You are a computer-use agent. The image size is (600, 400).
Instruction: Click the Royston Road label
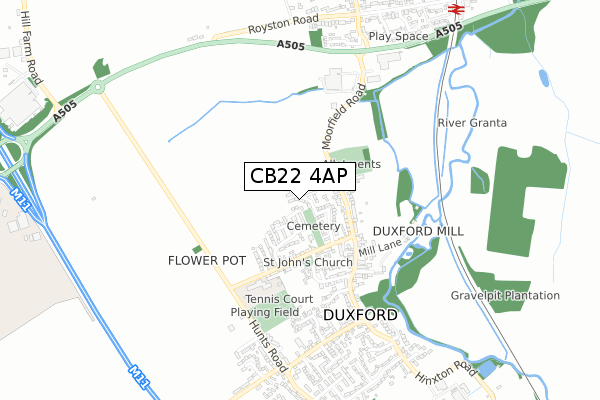click(283, 24)
